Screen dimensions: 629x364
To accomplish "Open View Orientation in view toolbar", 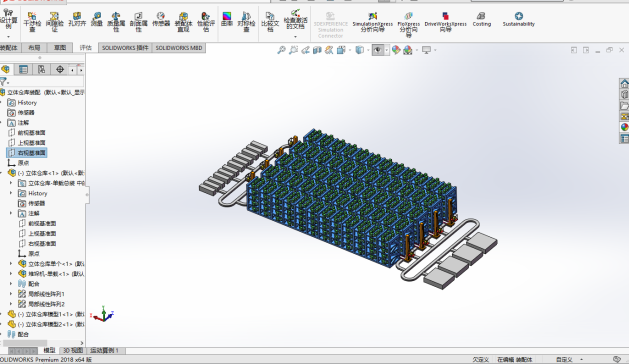I will click(341, 50).
